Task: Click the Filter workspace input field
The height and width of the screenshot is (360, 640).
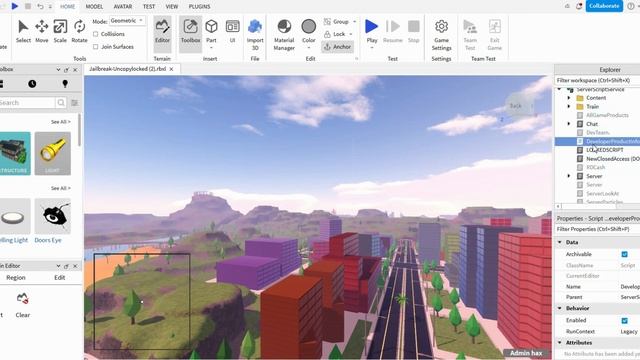Action: [597, 80]
